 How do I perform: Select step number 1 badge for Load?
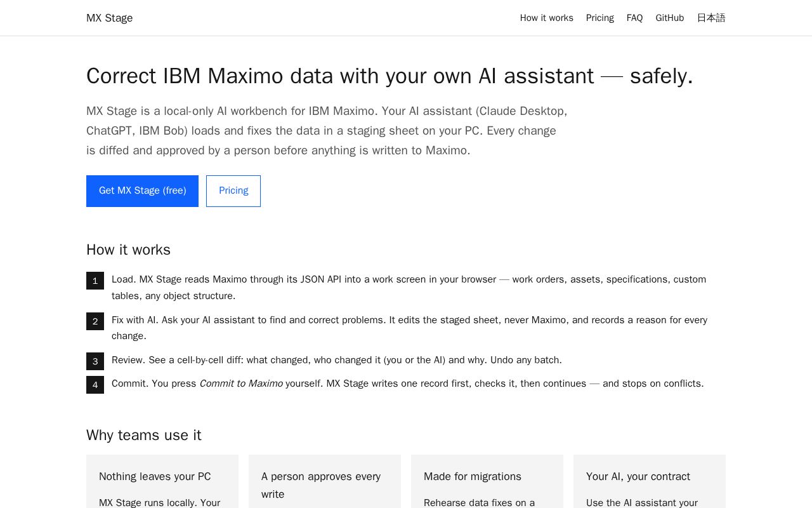[x=95, y=281]
